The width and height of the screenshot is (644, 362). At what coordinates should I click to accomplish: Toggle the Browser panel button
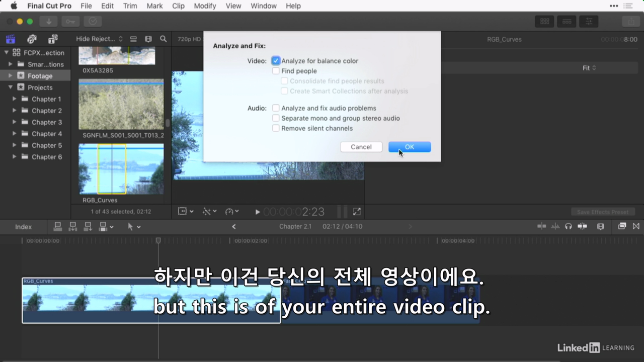point(544,22)
